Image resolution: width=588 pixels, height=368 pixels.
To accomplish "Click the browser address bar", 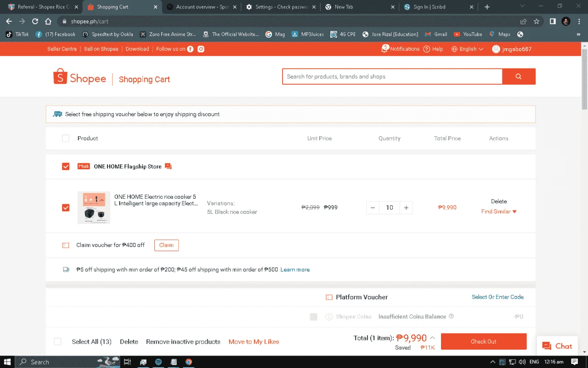I will click(x=289, y=21).
